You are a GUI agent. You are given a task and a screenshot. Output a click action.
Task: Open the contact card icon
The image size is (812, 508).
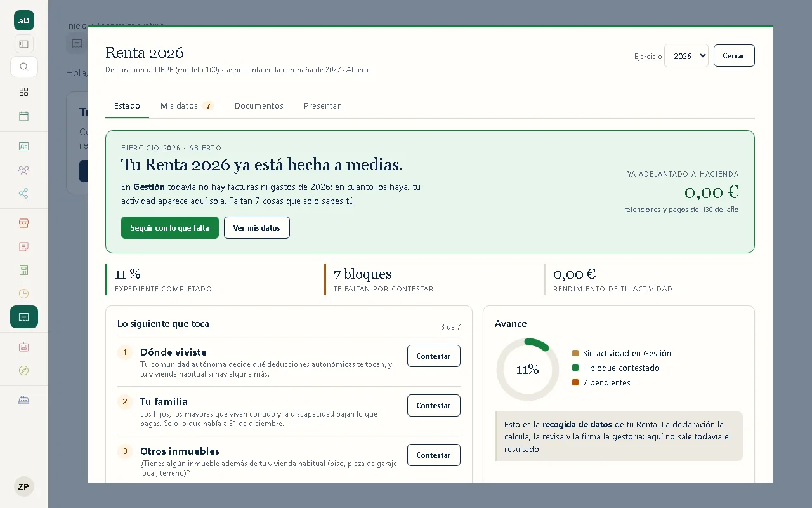click(24, 146)
